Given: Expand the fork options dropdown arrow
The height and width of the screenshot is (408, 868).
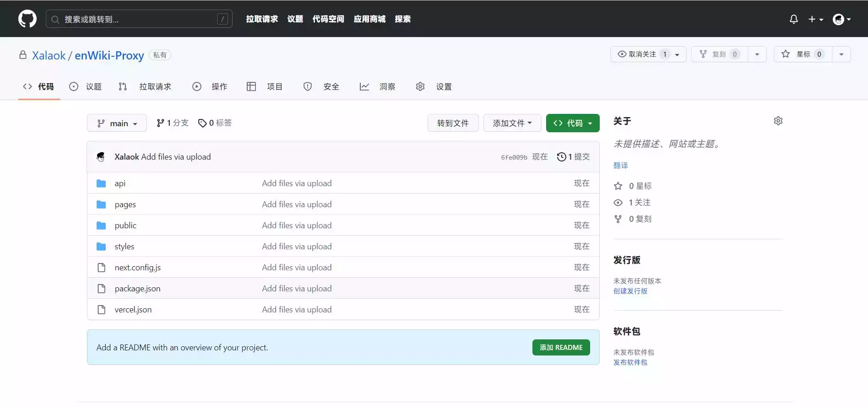Looking at the screenshot, I should tap(757, 54).
